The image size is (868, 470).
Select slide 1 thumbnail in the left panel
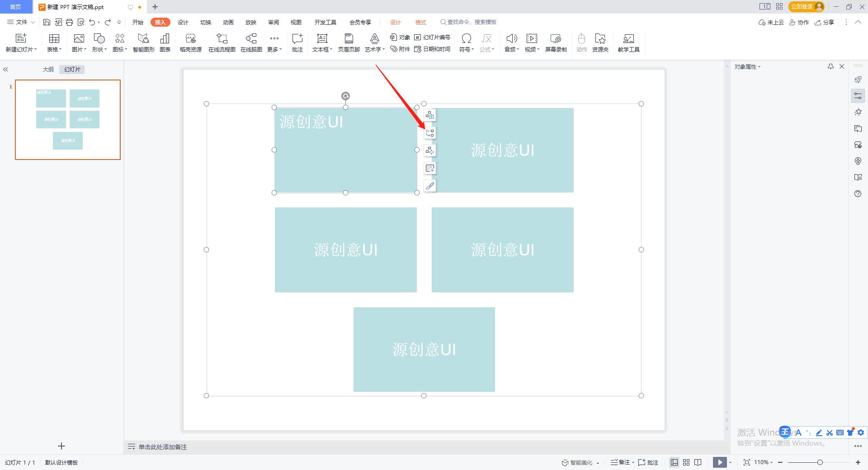pyautogui.click(x=68, y=119)
